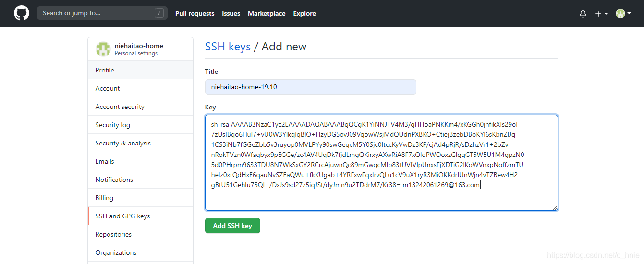Screen dimensions: 644x264
Task: Open the plus create-new dropdown
Action: [x=602, y=14]
